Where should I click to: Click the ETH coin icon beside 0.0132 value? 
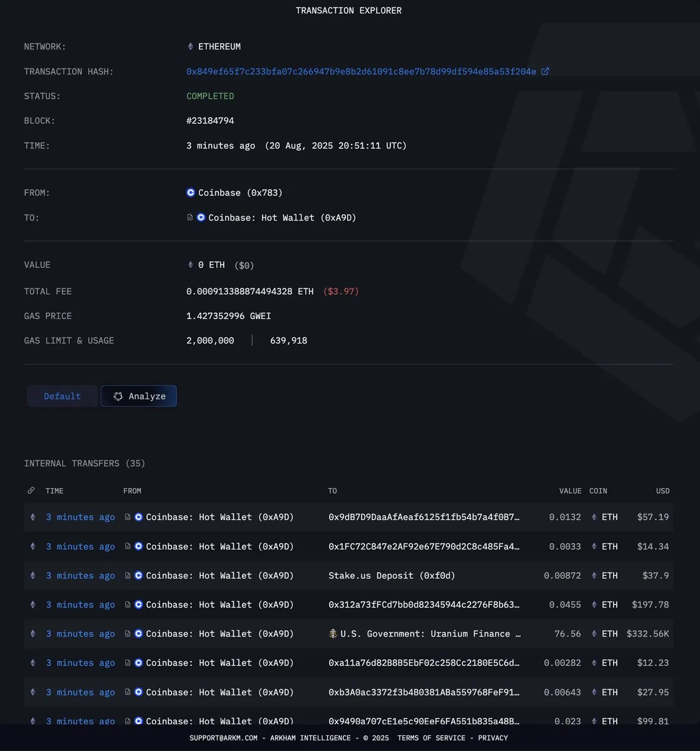[x=594, y=517]
